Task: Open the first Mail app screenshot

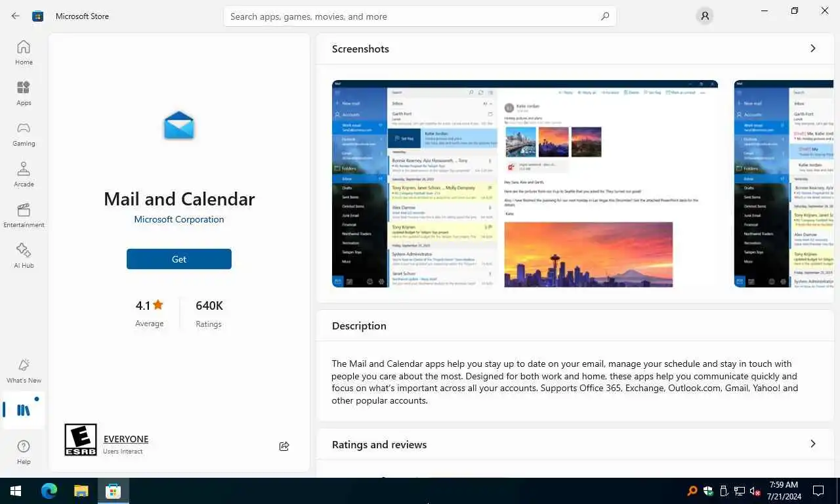Action: tap(525, 184)
